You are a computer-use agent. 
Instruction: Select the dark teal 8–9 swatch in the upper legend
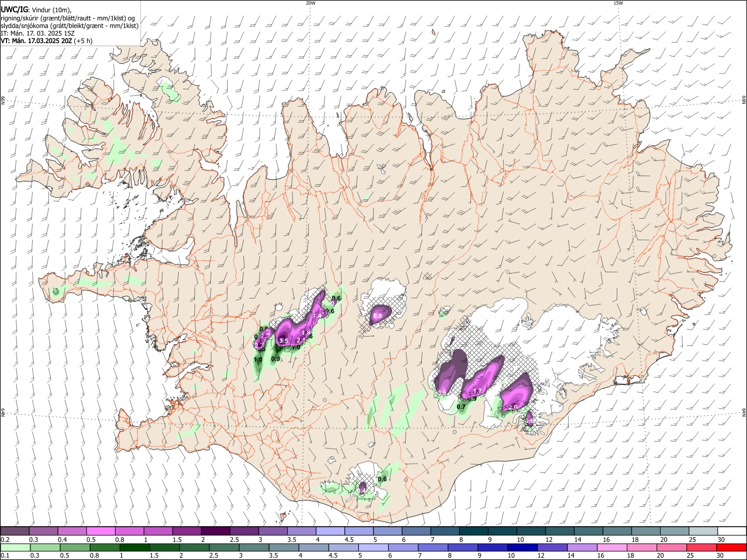point(474,531)
